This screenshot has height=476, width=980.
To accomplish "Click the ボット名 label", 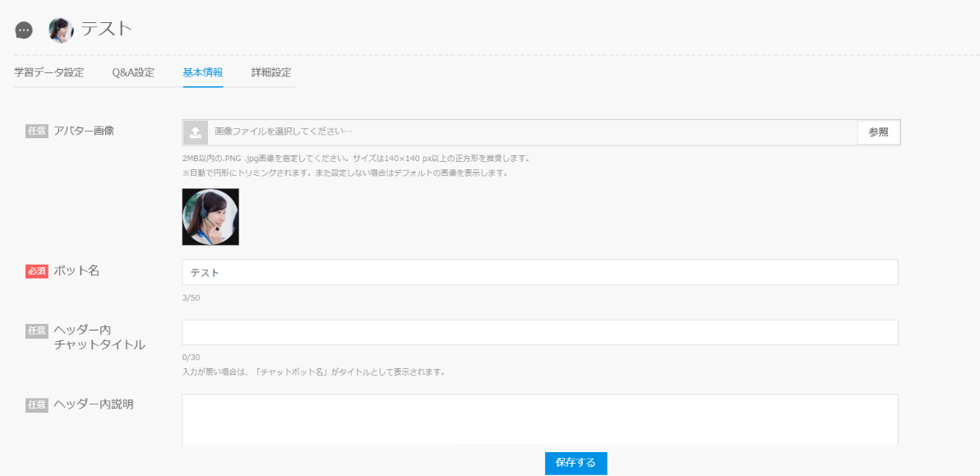I will coord(76,271).
